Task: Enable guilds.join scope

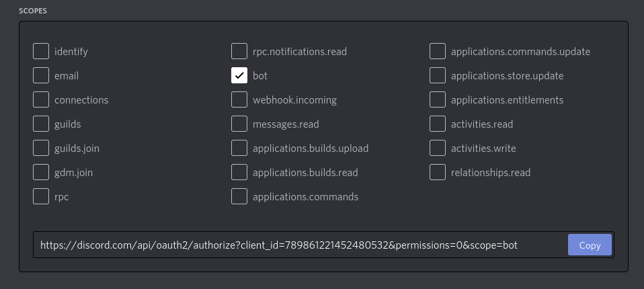Action: (x=41, y=149)
